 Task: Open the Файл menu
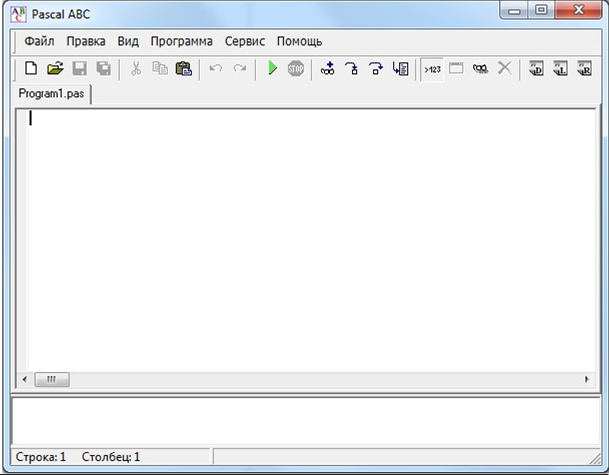[x=40, y=42]
